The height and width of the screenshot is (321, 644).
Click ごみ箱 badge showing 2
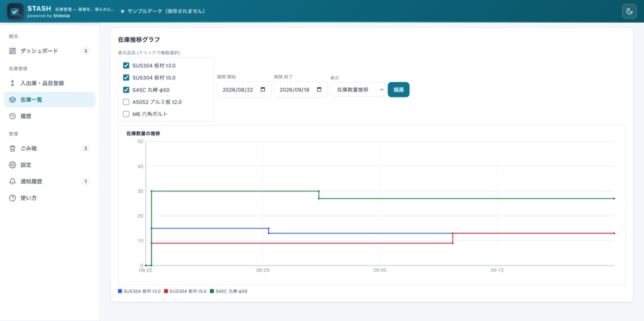pyautogui.click(x=86, y=149)
